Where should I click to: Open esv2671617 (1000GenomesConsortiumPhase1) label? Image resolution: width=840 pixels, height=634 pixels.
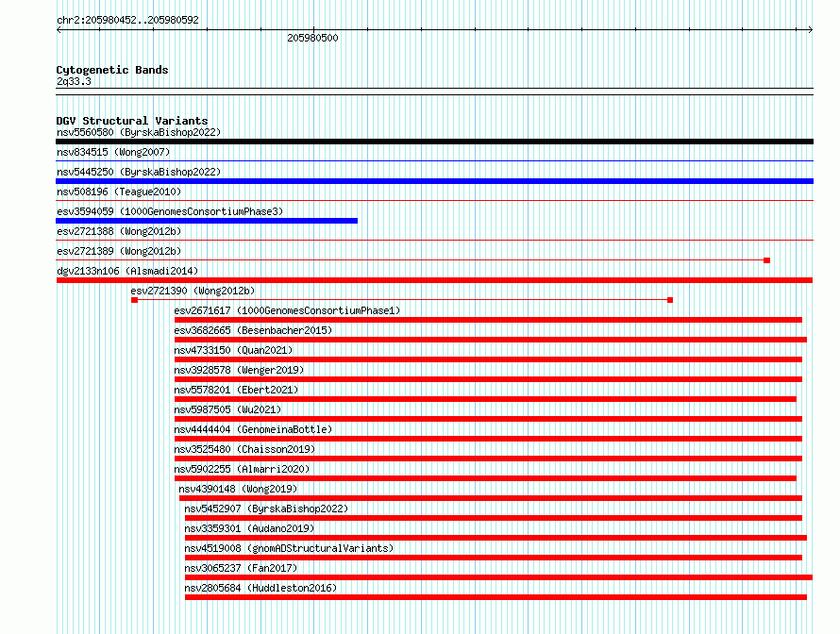[287, 310]
